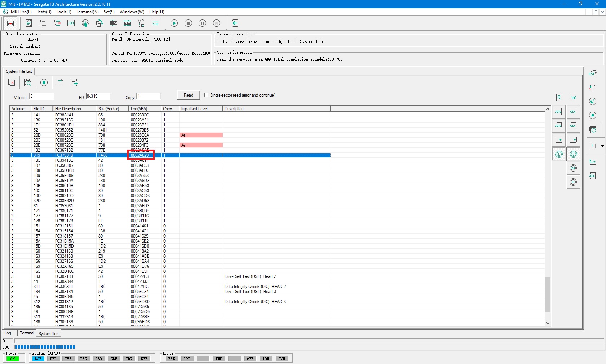Click the scroll down arrow of the file list
Viewport: 606px width, 364px height.
click(x=548, y=323)
